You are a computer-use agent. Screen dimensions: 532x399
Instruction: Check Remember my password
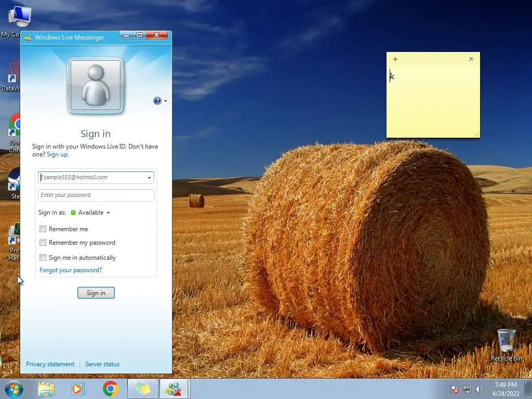(x=43, y=243)
